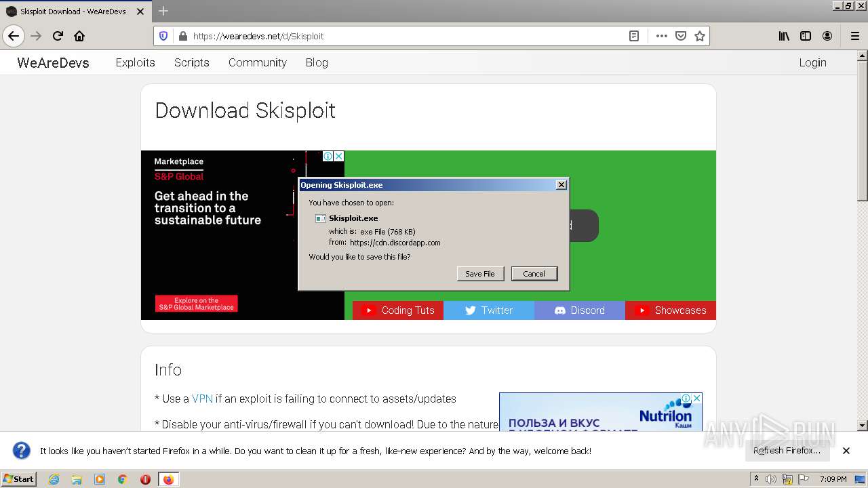
Task: Click the Action Center flag tray icon
Action: point(803,479)
